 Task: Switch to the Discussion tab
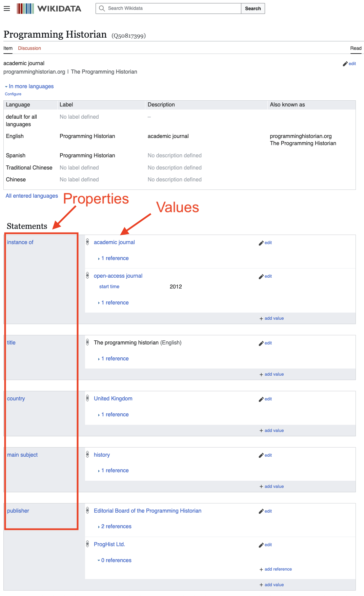29,48
